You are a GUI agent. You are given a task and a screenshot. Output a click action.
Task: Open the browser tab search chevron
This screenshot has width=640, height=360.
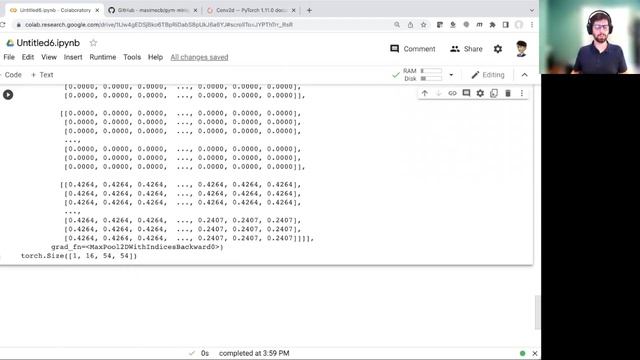click(531, 10)
